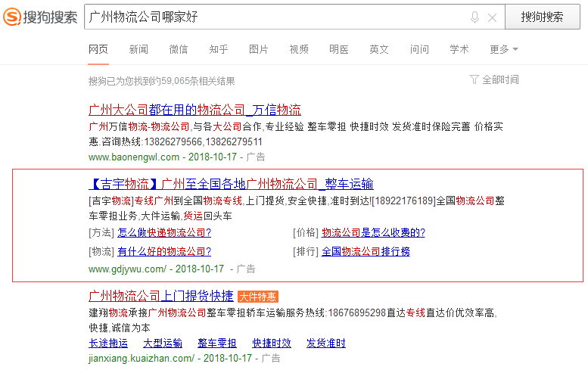Switch to the 新闻 tab
Image resolution: width=588 pixels, height=370 pixels.
tap(138, 49)
